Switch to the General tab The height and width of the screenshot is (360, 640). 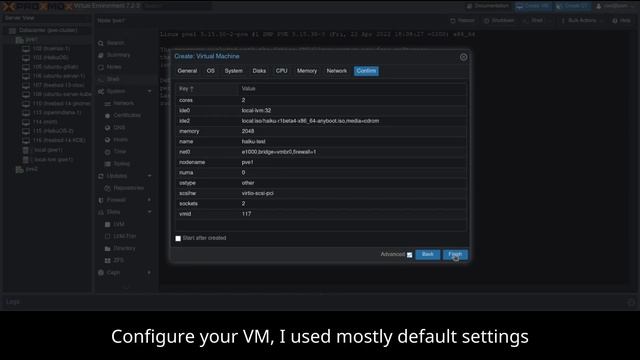(x=187, y=71)
